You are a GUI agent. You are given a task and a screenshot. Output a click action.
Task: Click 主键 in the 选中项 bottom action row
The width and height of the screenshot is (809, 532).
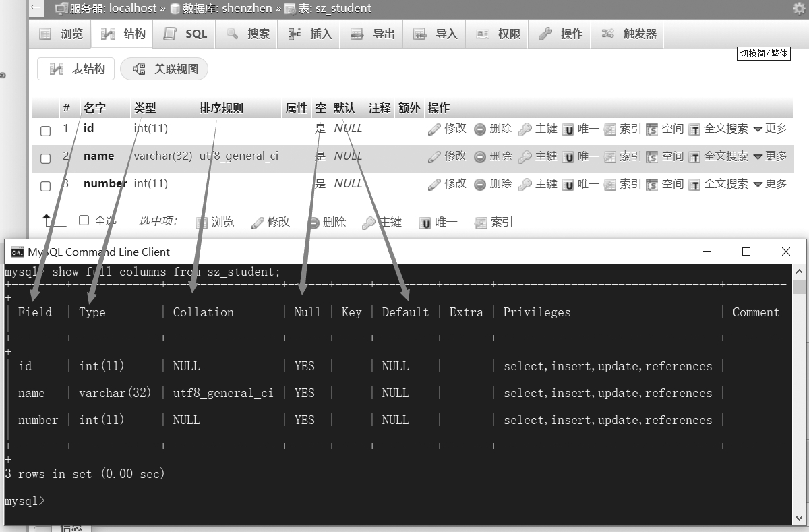pyautogui.click(x=382, y=222)
